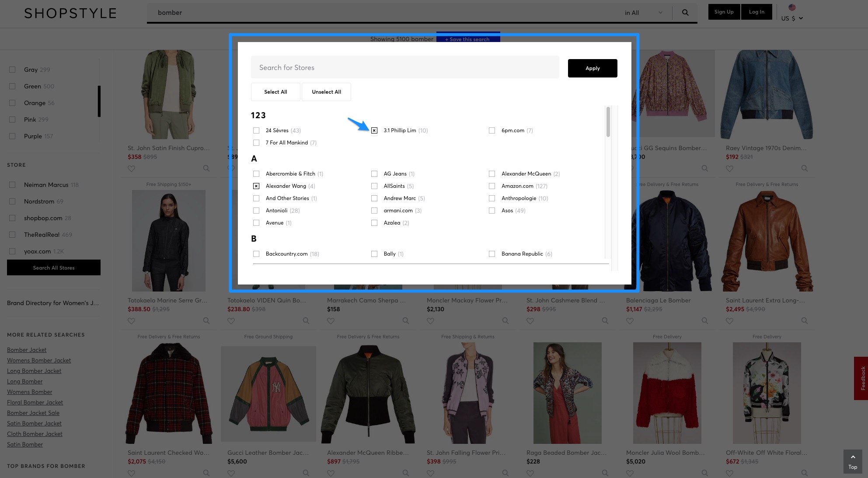Favorite the St. John Satin Finish Cupro item
This screenshot has width=868, height=478.
point(131,169)
